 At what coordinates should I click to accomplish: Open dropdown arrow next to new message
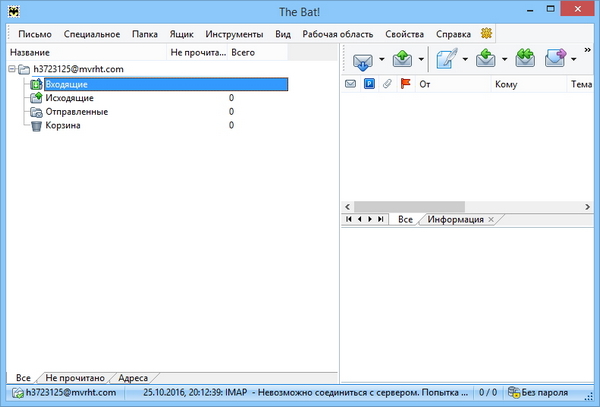465,60
